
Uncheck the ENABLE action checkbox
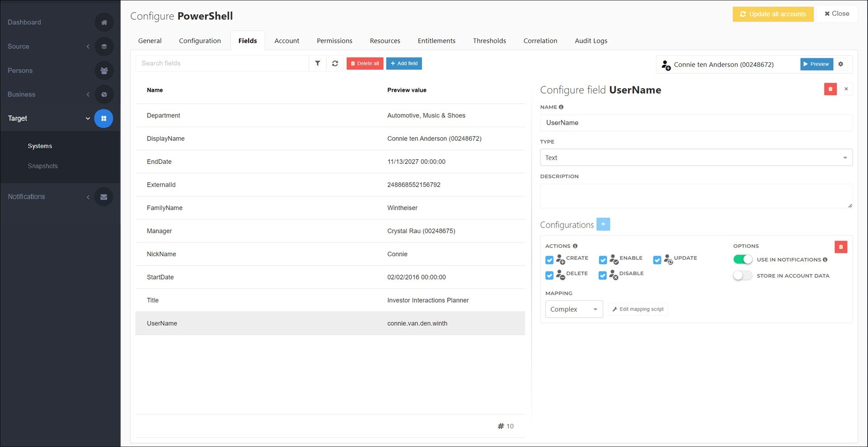click(x=603, y=260)
